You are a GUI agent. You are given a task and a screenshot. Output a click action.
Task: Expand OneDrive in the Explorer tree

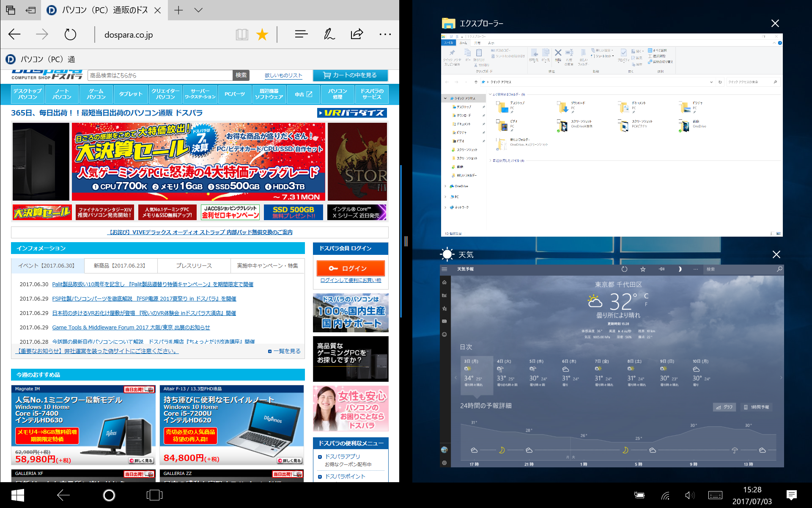click(445, 186)
